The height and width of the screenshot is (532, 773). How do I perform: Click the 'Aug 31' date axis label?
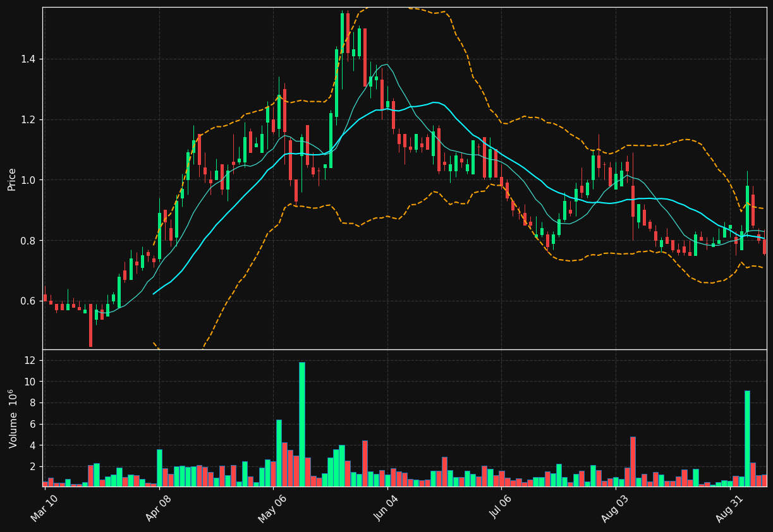(x=729, y=509)
